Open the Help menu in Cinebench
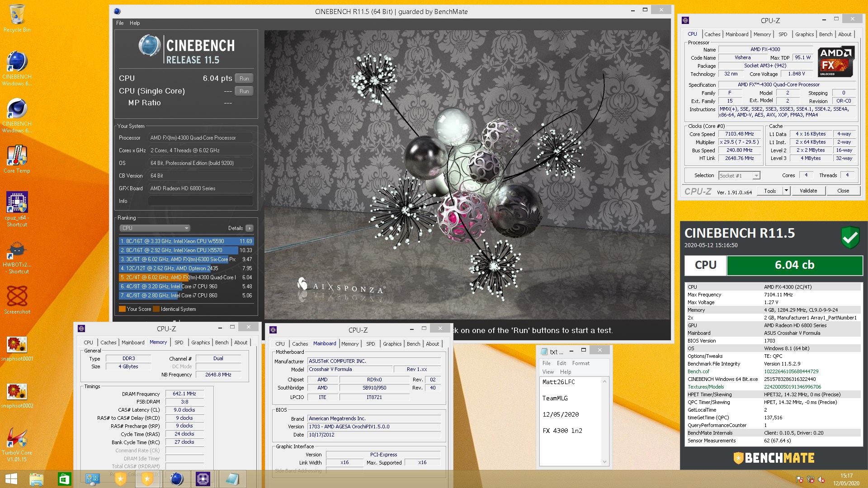 pos(135,23)
